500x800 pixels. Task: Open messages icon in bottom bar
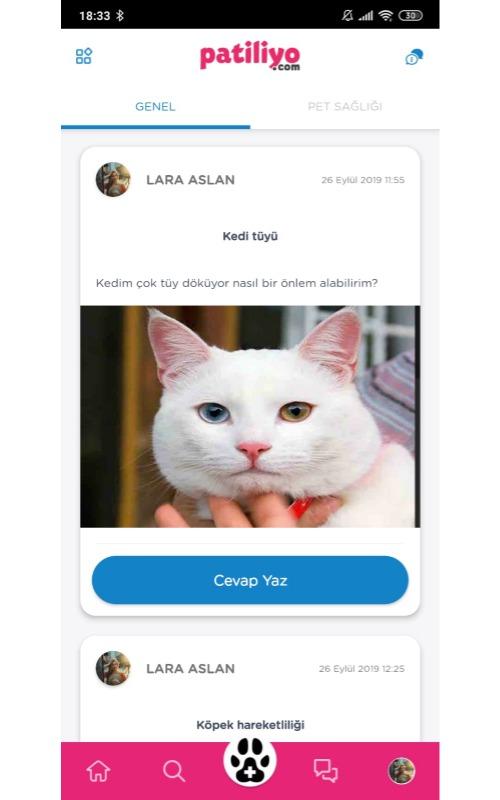[326, 770]
